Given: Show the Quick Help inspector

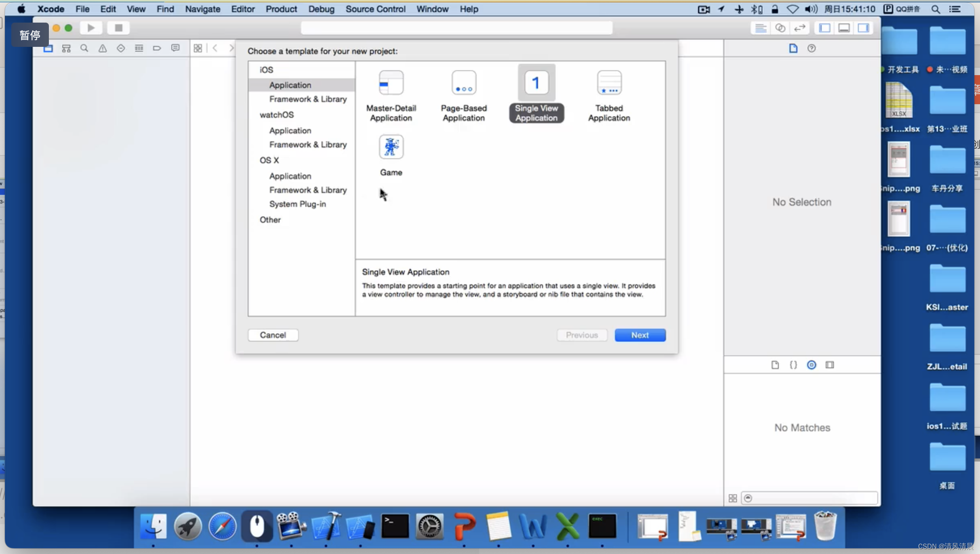Looking at the screenshot, I should pos(811,48).
